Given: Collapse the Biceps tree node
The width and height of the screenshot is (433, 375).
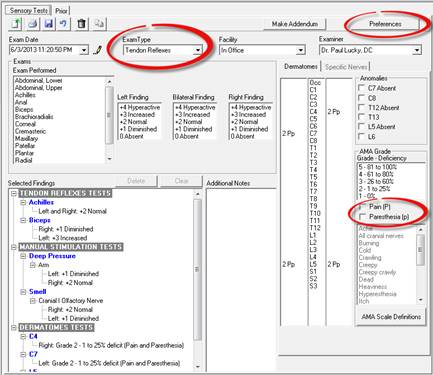Looking at the screenshot, I should coord(23,220).
